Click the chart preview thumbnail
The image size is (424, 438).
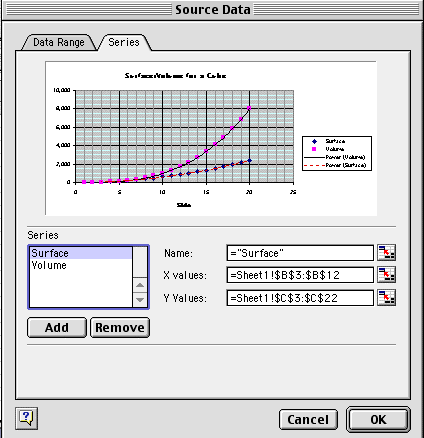pos(211,138)
